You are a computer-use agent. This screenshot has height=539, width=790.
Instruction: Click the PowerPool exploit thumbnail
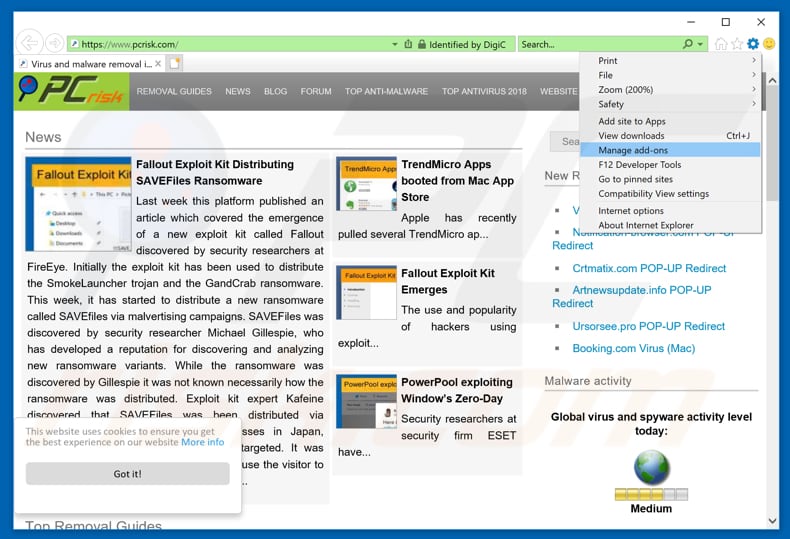tap(366, 401)
